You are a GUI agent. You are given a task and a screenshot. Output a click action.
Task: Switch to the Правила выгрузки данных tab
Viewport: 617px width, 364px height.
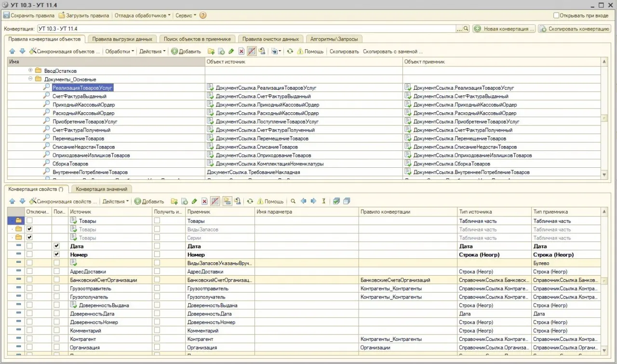[122, 39]
